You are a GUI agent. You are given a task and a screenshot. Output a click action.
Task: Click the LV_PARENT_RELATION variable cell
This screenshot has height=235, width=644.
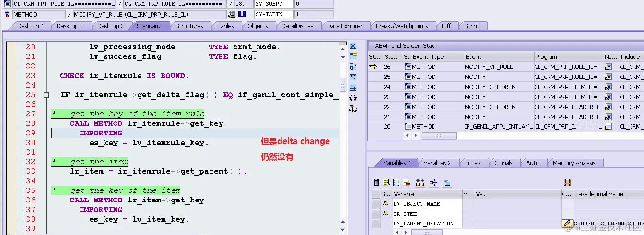427,224
